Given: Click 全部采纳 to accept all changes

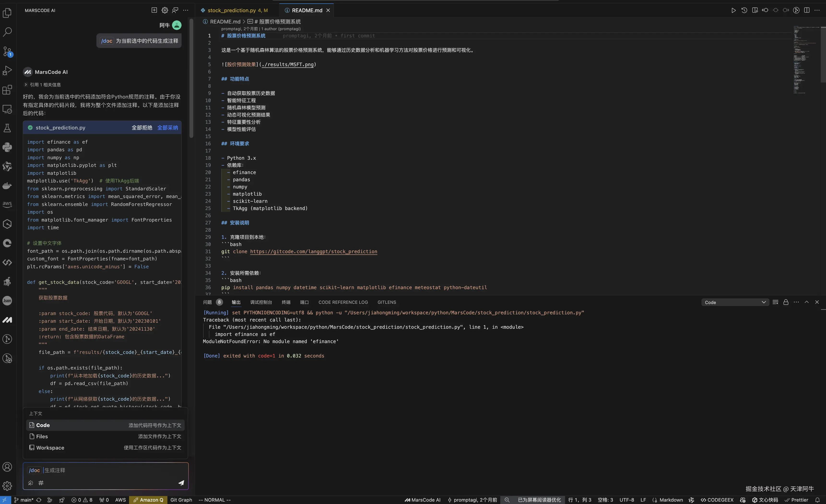Looking at the screenshot, I should point(167,128).
